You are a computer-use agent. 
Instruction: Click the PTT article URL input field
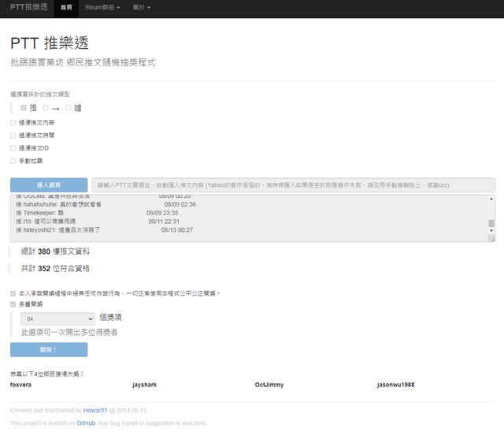(293, 184)
